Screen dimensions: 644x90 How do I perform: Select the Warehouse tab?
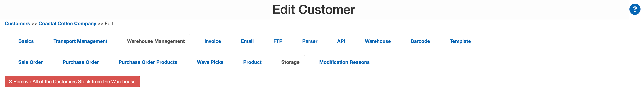pos(378,41)
